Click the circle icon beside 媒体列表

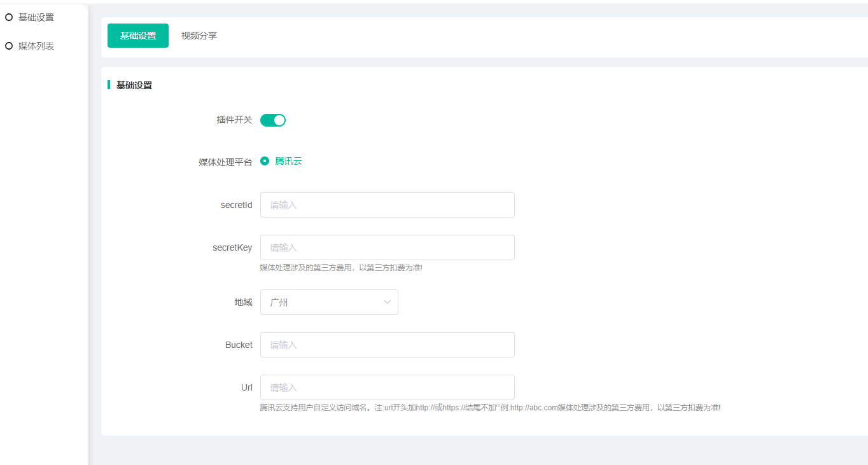[9, 46]
